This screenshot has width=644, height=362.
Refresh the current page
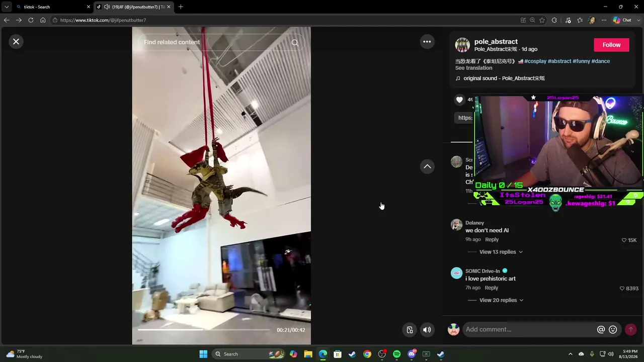coord(31,20)
